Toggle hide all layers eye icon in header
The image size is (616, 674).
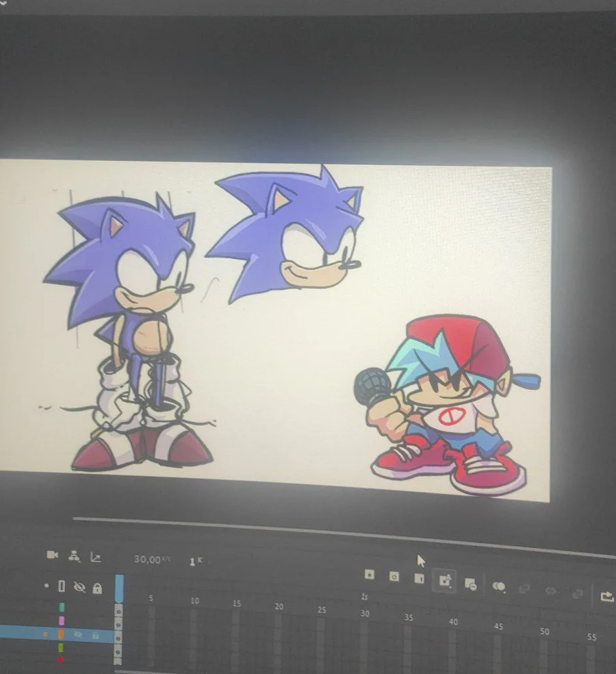point(79,587)
